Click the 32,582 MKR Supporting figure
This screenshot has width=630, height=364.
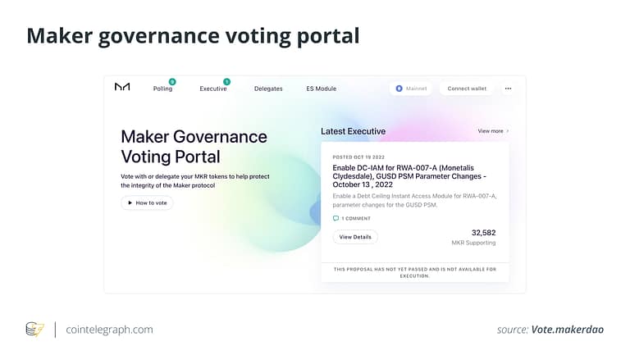[483, 233]
